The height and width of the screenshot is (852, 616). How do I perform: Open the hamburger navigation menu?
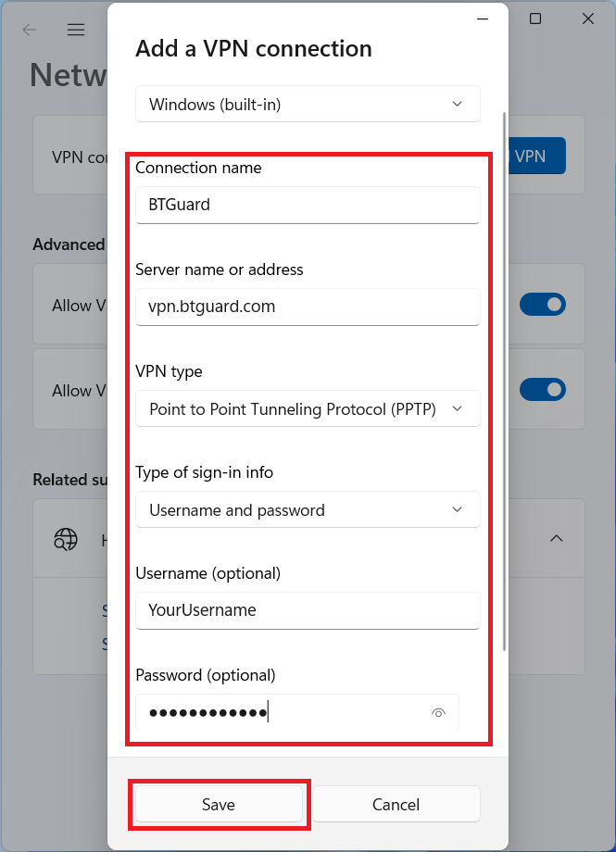click(76, 30)
